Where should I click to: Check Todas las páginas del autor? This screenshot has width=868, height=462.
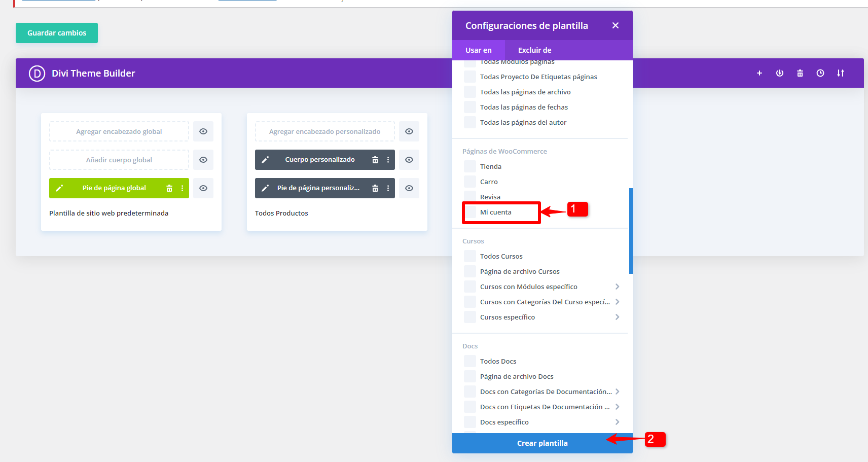pyautogui.click(x=471, y=122)
